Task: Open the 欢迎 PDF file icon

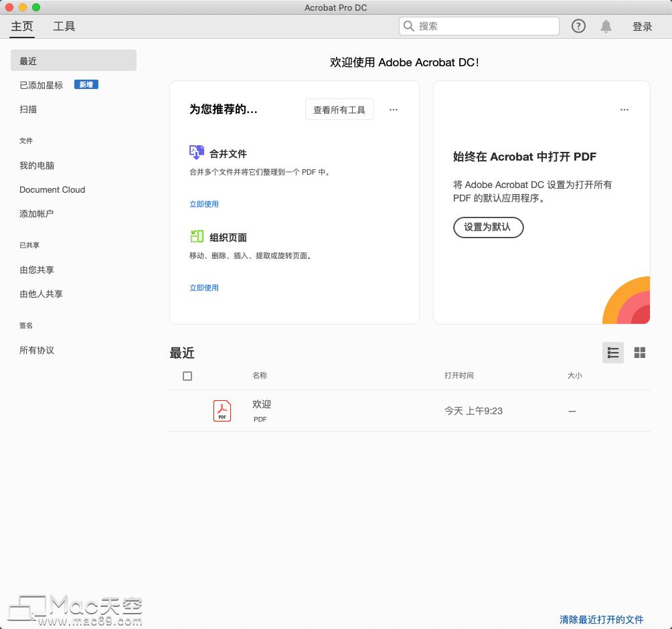Action: (x=222, y=410)
